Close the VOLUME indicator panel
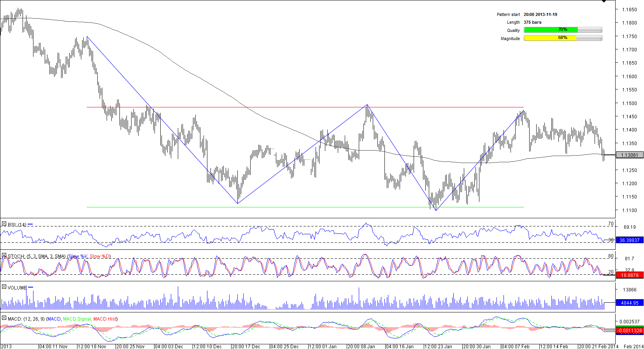Viewport: 644px width, 349px height. click(x=4, y=287)
